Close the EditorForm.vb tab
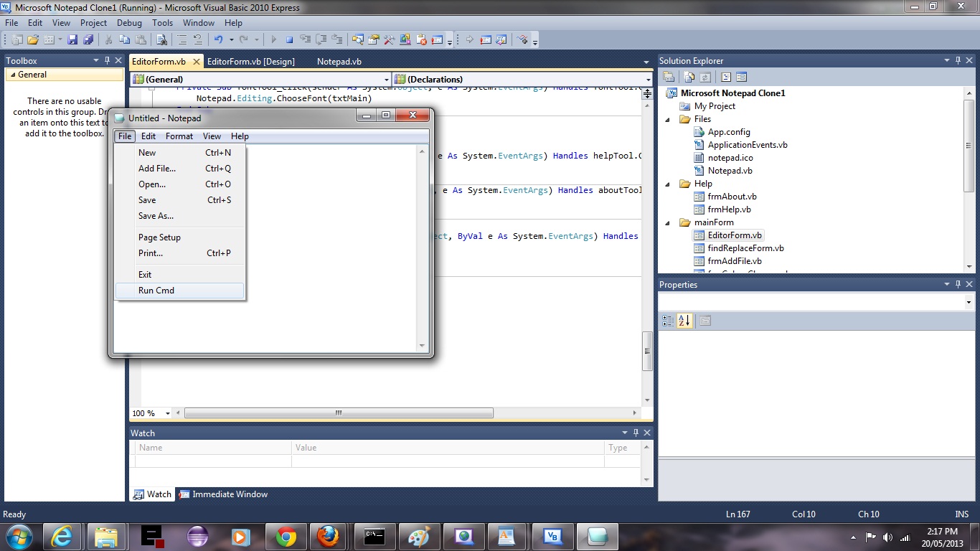The width and height of the screenshot is (980, 551). (197, 62)
